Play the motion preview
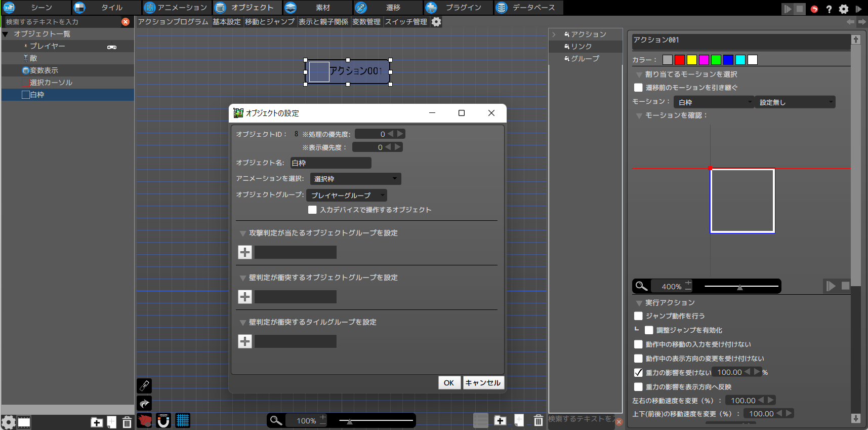 tap(831, 286)
